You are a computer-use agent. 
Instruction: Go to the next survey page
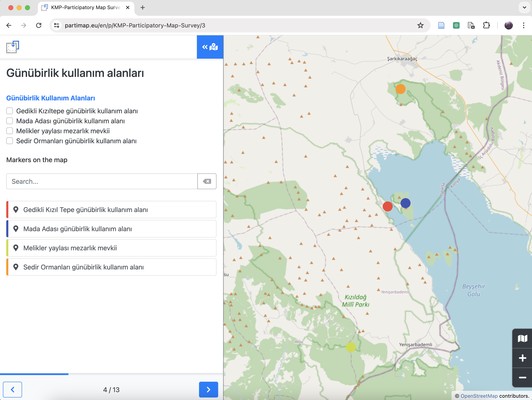point(208,389)
